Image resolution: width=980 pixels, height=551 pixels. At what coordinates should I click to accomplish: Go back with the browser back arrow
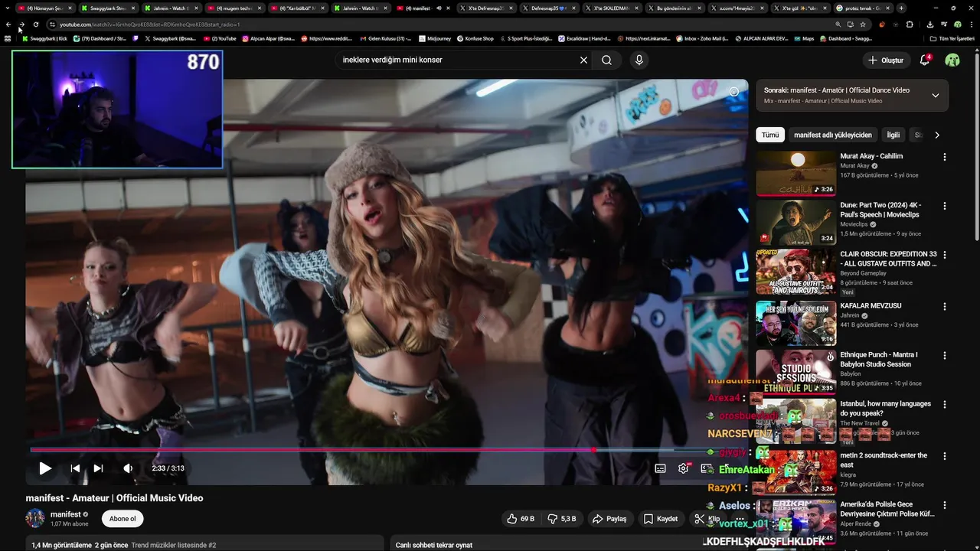pyautogui.click(x=8, y=24)
